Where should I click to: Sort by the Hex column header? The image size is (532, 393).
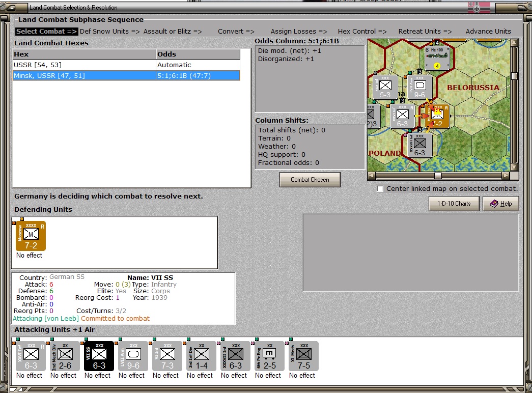(84, 54)
